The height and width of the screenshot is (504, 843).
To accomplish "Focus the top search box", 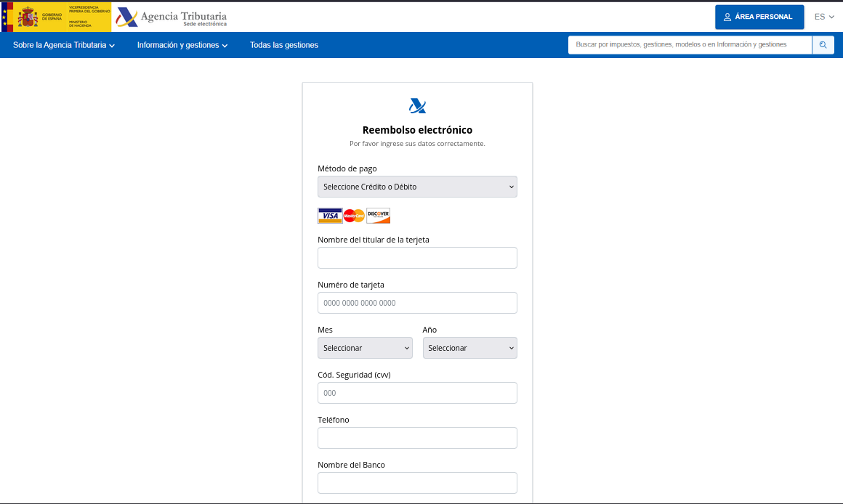I will pos(689,45).
